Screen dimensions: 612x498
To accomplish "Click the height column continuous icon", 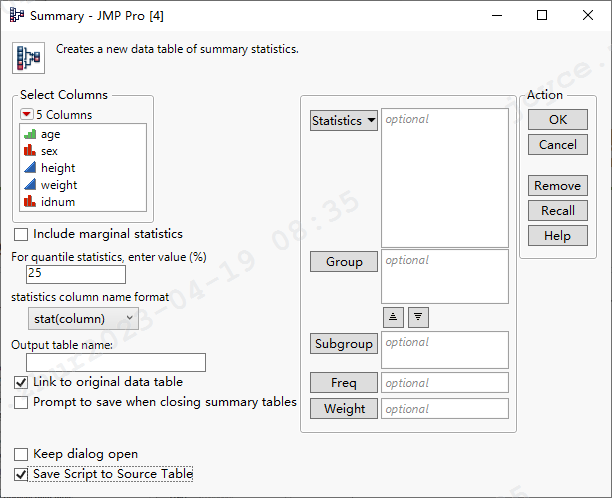I will click(x=30, y=168).
